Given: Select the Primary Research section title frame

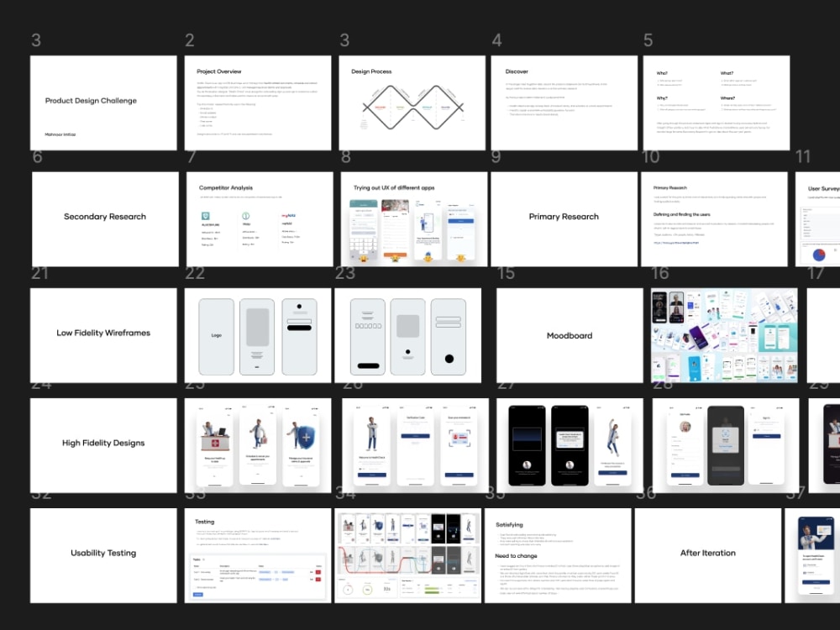Looking at the screenshot, I should [564, 219].
